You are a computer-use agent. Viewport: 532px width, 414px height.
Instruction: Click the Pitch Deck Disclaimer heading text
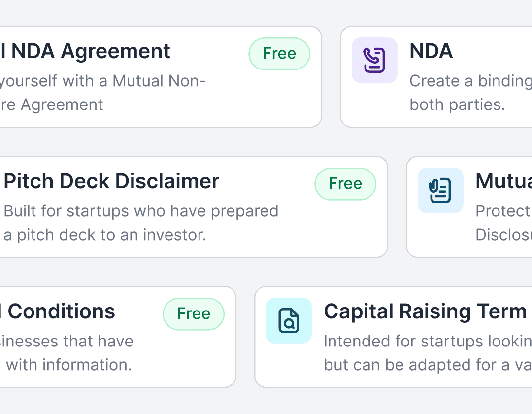click(x=111, y=181)
